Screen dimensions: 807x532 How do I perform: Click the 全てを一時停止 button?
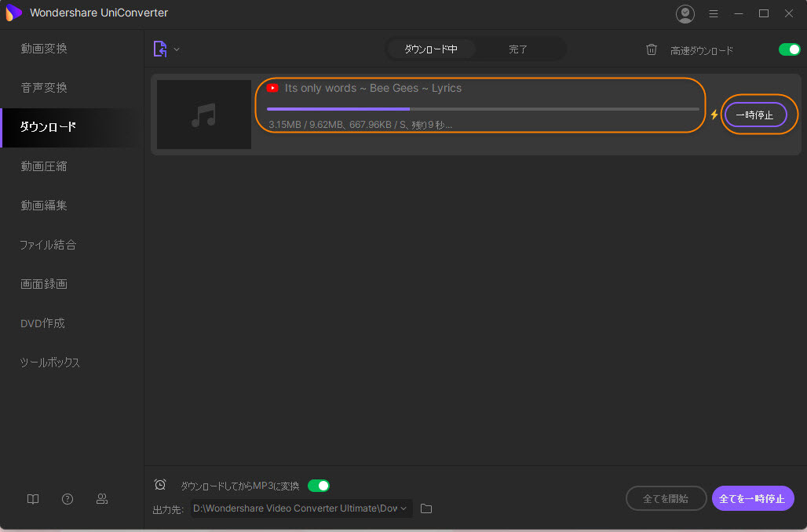tap(753, 498)
